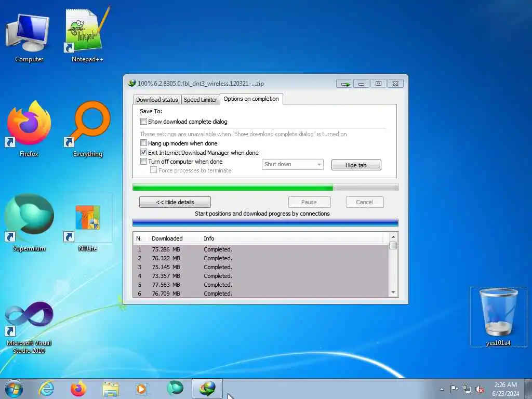This screenshot has height=399, width=532.
Task: Select the yes101a4 recycle bin icon
Action: 498,317
